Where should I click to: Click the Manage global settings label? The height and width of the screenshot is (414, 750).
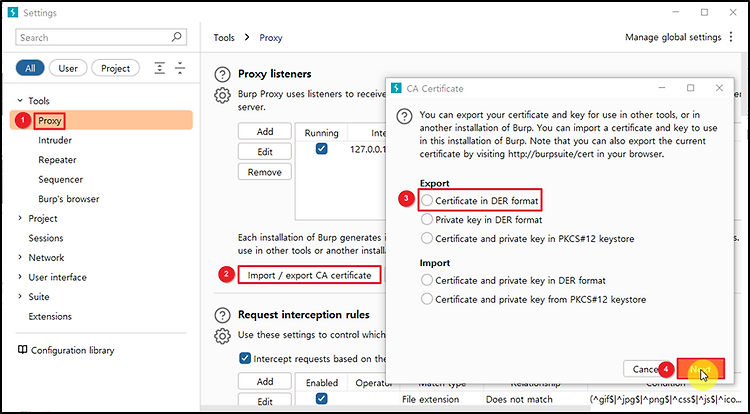673,37
